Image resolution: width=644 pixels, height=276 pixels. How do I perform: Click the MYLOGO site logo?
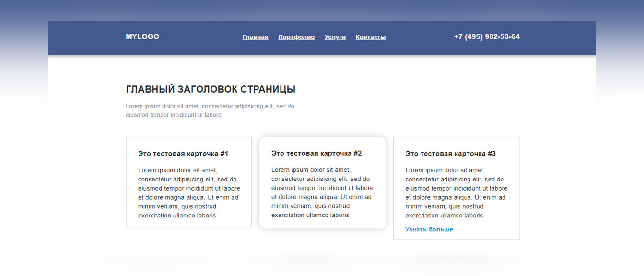(142, 36)
